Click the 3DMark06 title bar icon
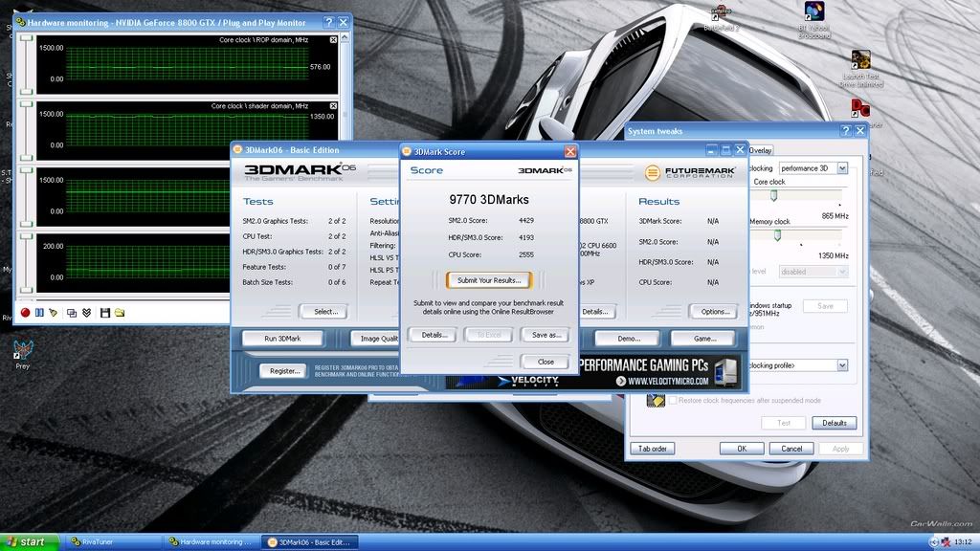 pos(237,150)
